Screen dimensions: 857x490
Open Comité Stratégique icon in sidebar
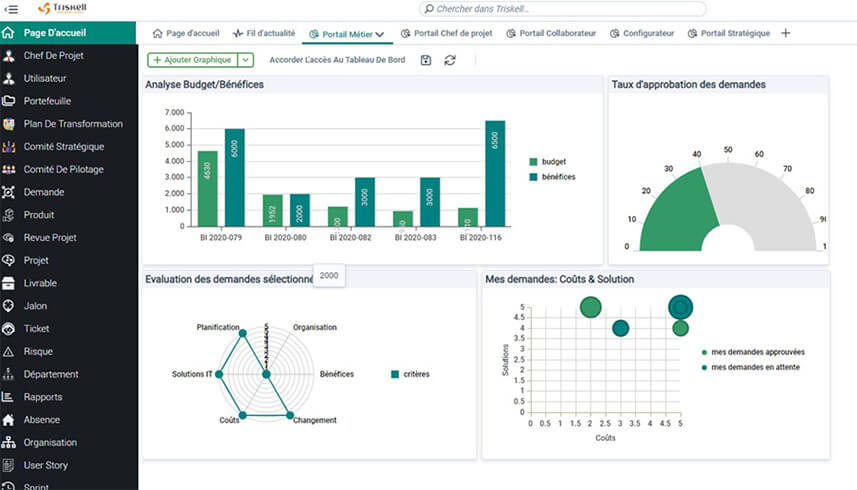(x=8, y=146)
